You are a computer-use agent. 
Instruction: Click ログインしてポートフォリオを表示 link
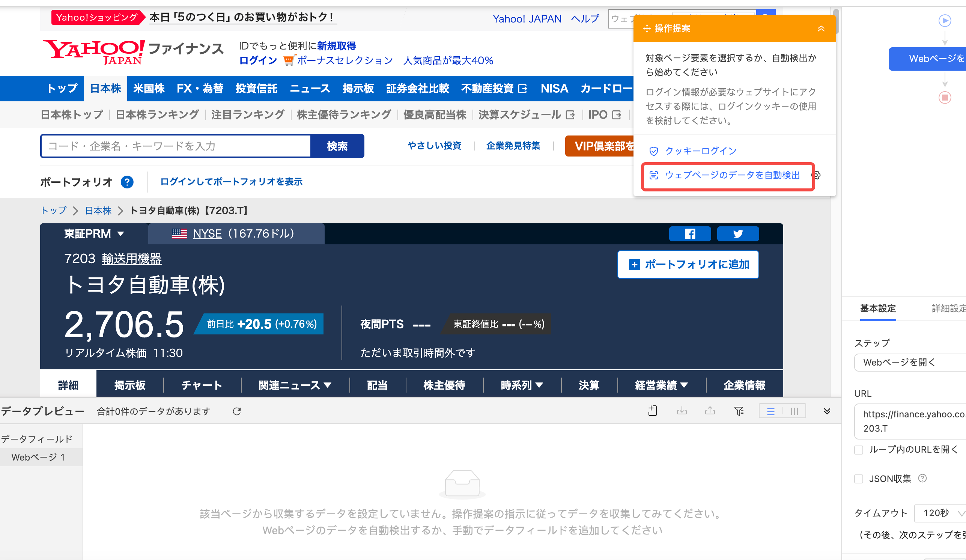(x=232, y=182)
